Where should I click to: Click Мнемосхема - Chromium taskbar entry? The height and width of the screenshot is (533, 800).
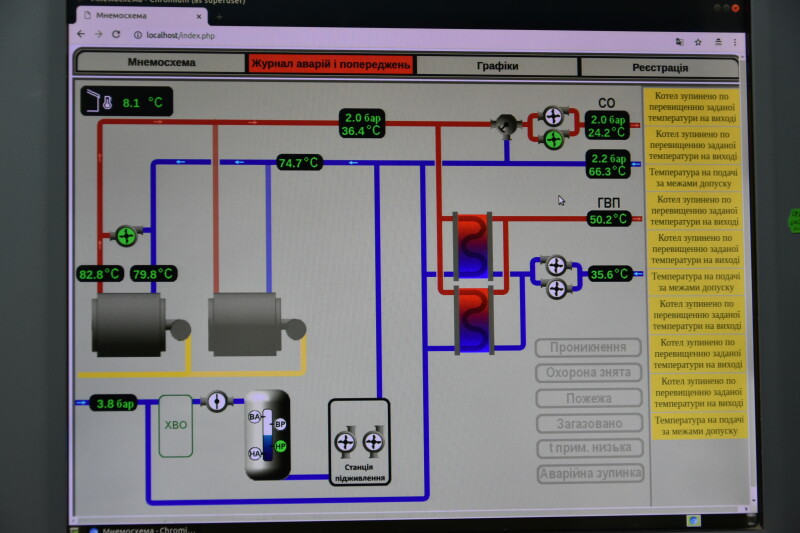[143, 529]
